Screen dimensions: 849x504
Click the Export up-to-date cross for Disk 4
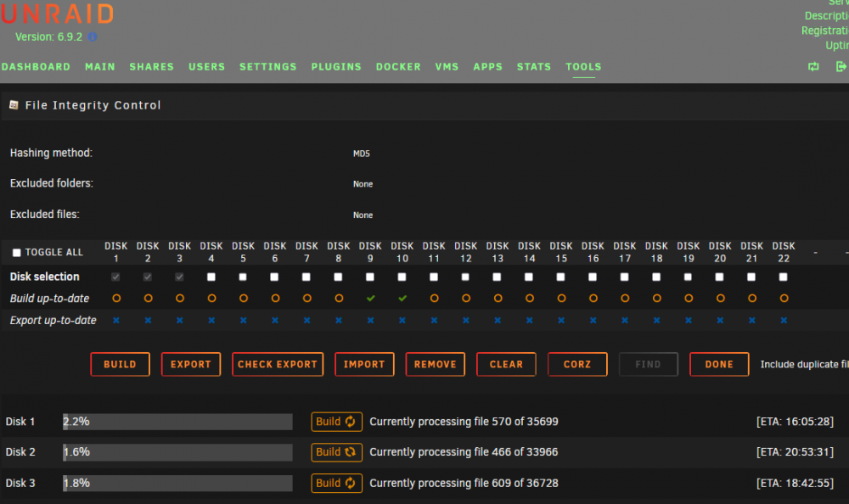pos(211,321)
